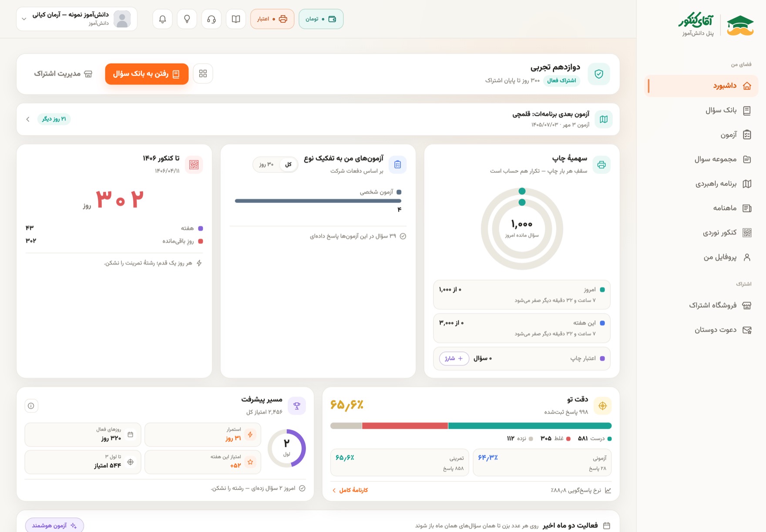Image resolution: width=766 pixels, height=532 pixels.
Task: Click the chart icon beside نرخ پاسخگویی
Action: (x=608, y=491)
